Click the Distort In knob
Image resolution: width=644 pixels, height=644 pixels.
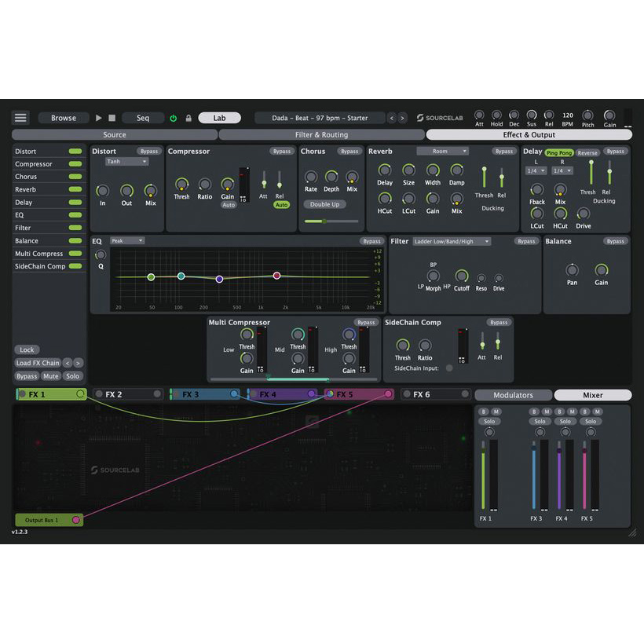103,191
